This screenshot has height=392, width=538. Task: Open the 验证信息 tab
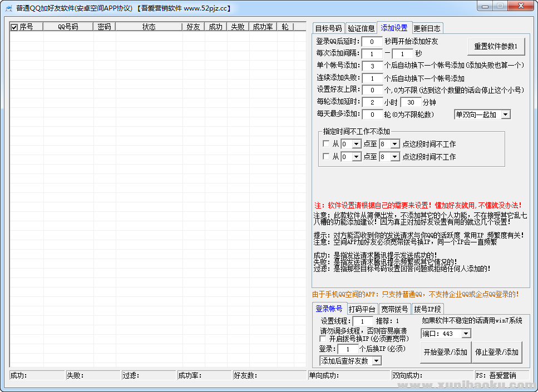click(361, 28)
